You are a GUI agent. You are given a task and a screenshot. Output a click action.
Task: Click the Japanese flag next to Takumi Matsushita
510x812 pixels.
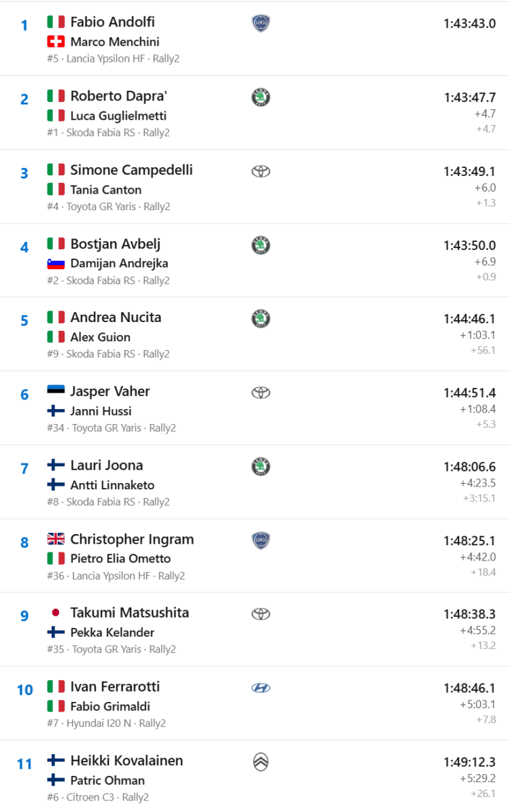56,613
